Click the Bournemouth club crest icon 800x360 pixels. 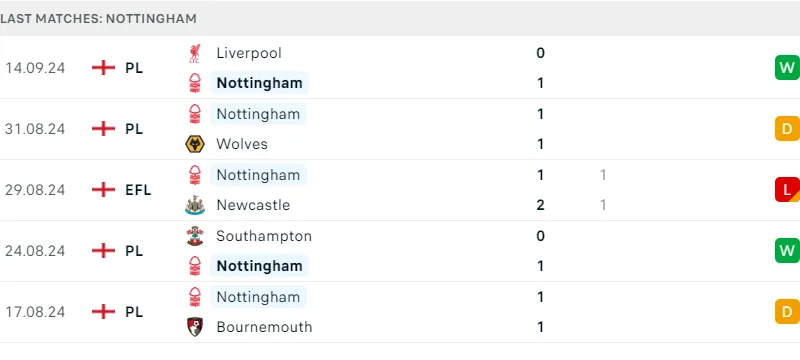click(194, 327)
